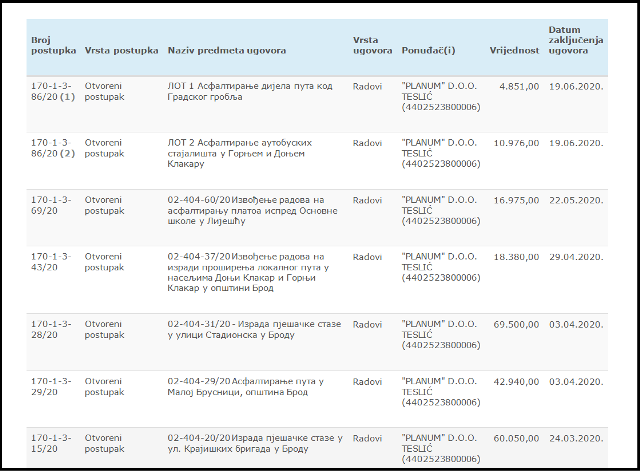Click 'Radovi' in the 170-1-3-43/20 row
Screen dimensions: 640x471
[367, 257]
